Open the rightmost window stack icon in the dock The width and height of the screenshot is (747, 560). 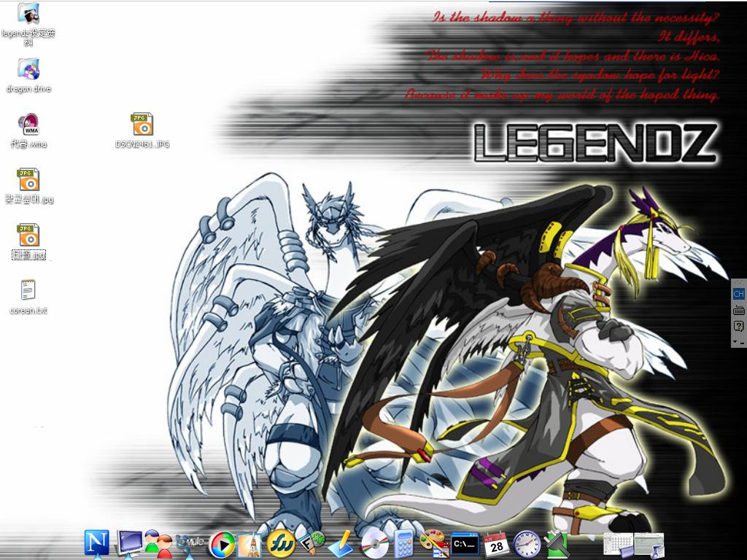(649, 545)
